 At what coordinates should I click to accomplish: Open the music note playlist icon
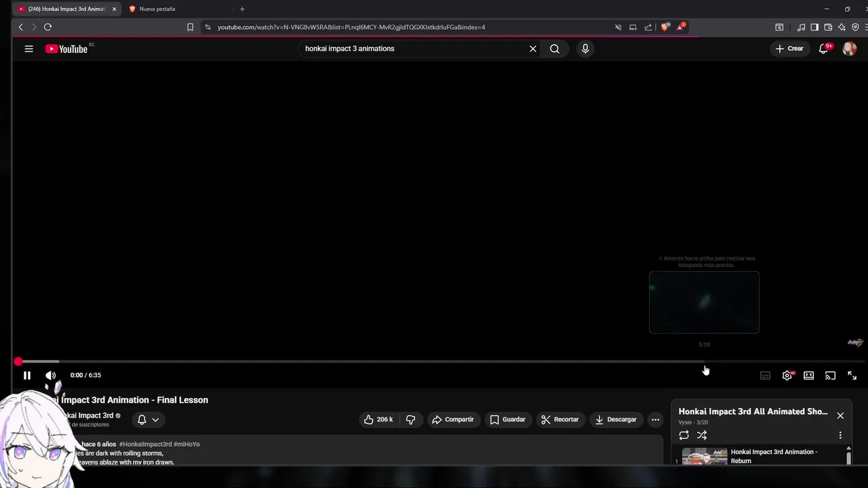(802, 27)
